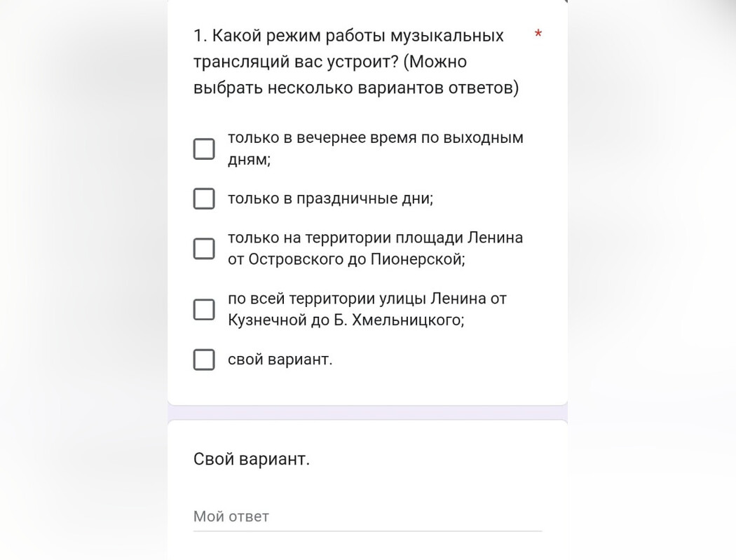Viewport: 736px width, 560px height.
Task: Click label 'только в вечернее время по выходным'
Action: pyautogui.click(x=376, y=137)
